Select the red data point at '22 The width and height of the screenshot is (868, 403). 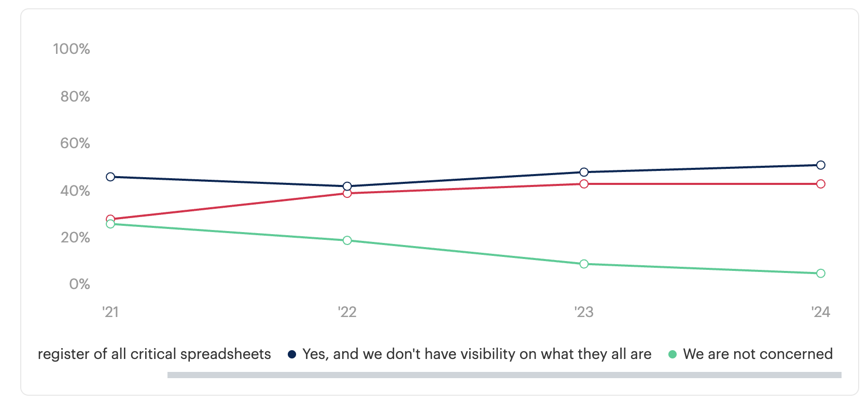(347, 194)
